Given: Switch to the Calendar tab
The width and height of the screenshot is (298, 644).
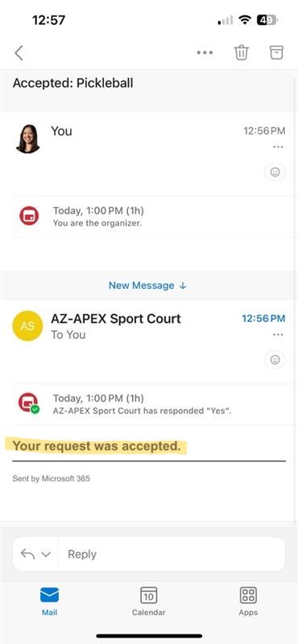Looking at the screenshot, I should coord(148,601).
